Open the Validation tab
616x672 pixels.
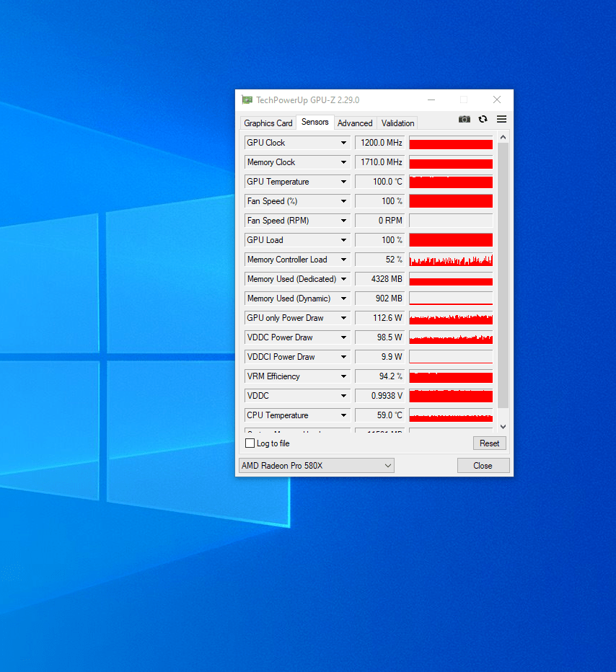397,123
